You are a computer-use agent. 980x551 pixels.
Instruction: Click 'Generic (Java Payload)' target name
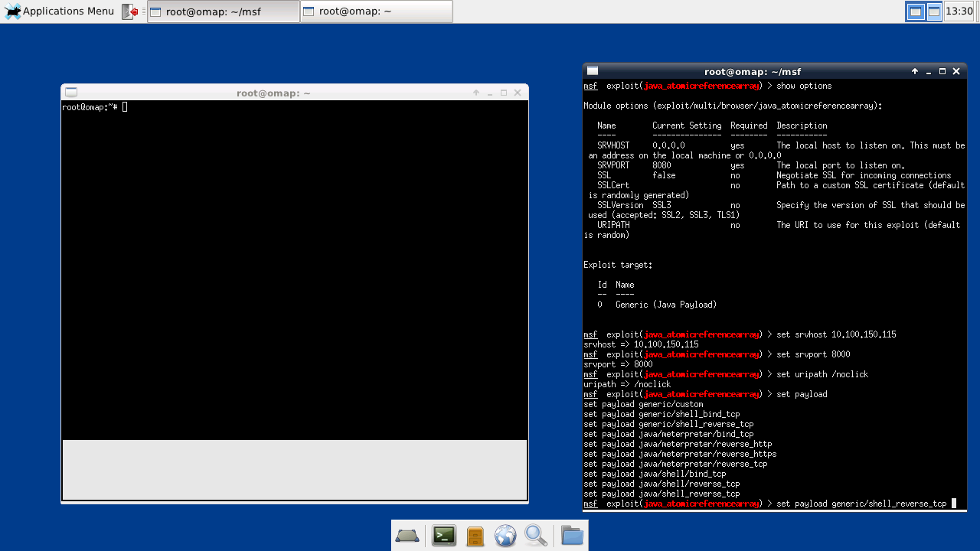pyautogui.click(x=666, y=305)
